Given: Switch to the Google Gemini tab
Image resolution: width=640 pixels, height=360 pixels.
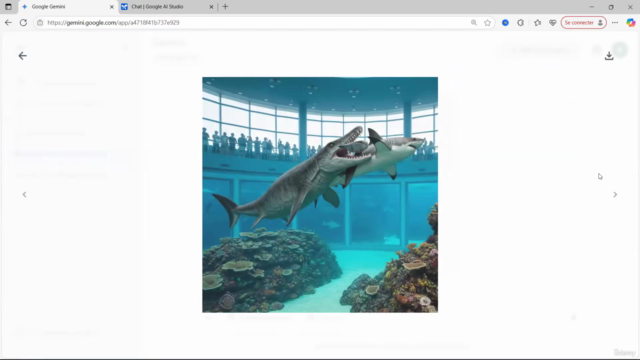Looking at the screenshot, I should click(67, 7).
